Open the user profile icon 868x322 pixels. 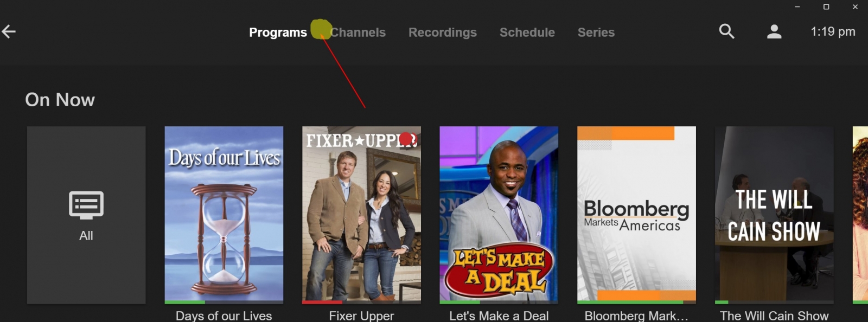[x=774, y=31]
